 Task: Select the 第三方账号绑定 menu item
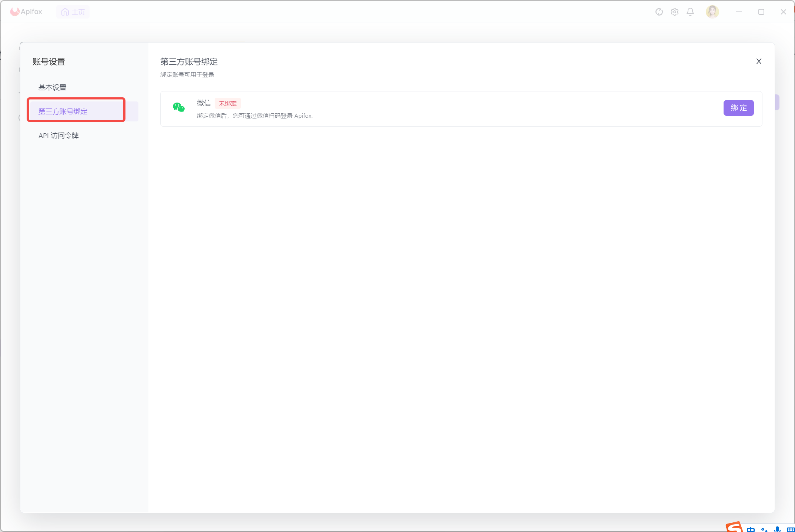coord(63,111)
